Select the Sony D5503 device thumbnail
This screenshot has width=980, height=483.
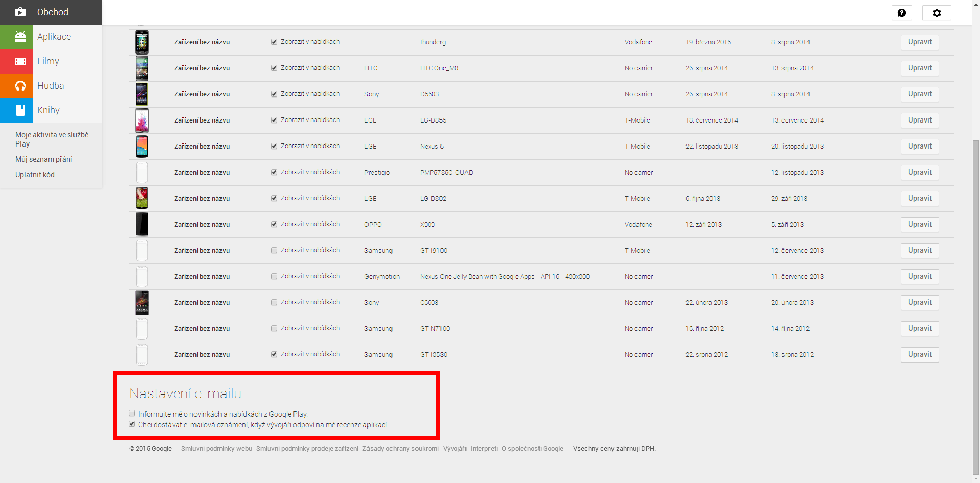pyautogui.click(x=142, y=94)
